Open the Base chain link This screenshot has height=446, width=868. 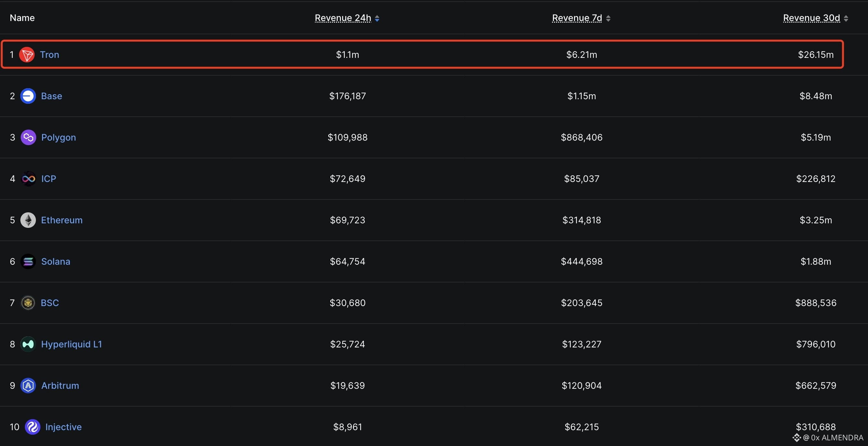pyautogui.click(x=51, y=96)
